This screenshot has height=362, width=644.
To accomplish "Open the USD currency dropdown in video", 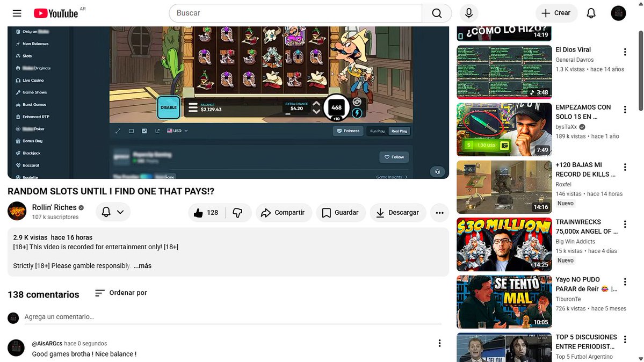I will point(177,131).
